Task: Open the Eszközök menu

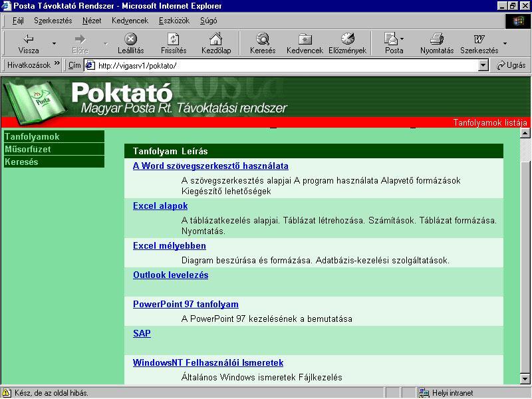Action: coord(174,21)
